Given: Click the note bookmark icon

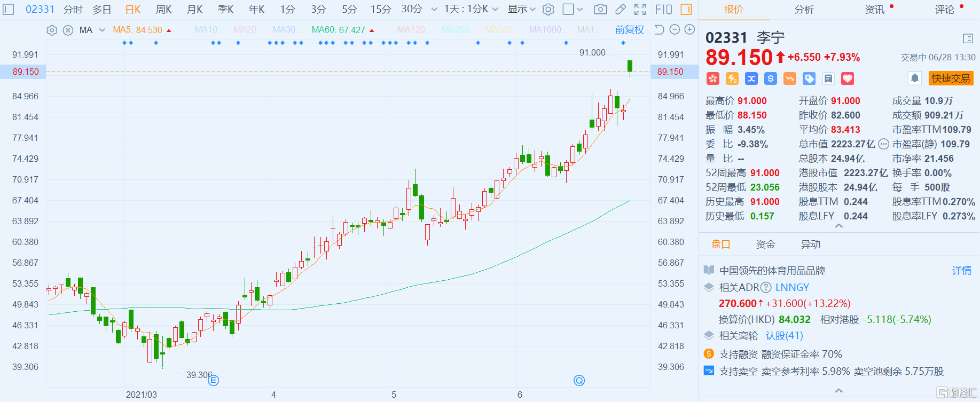Looking at the screenshot, I should click(x=828, y=78).
